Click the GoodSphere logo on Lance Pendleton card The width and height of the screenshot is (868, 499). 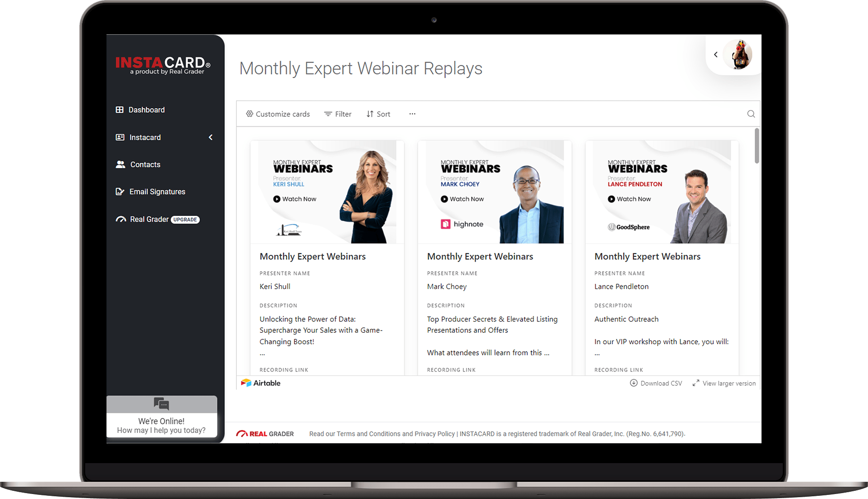629,227
